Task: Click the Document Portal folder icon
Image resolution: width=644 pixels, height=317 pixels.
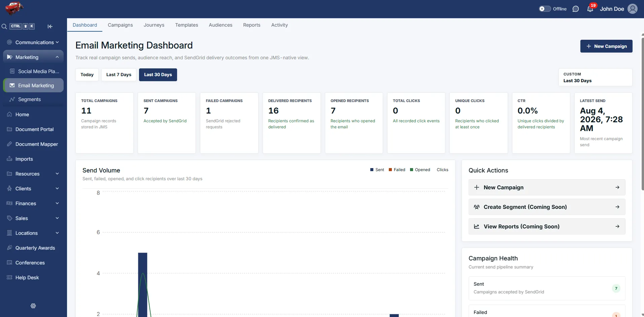Action: (x=9, y=129)
